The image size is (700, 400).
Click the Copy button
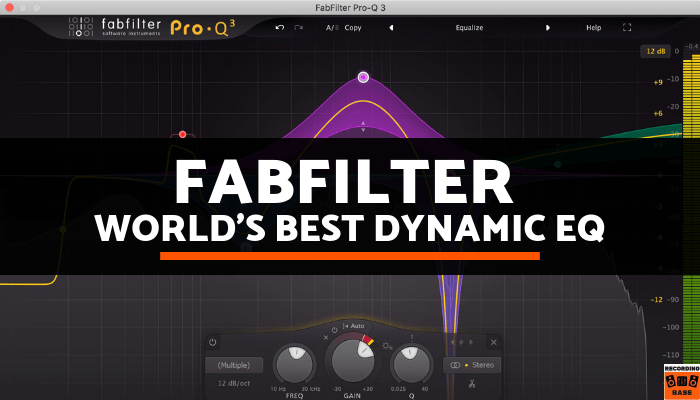pos(353,27)
